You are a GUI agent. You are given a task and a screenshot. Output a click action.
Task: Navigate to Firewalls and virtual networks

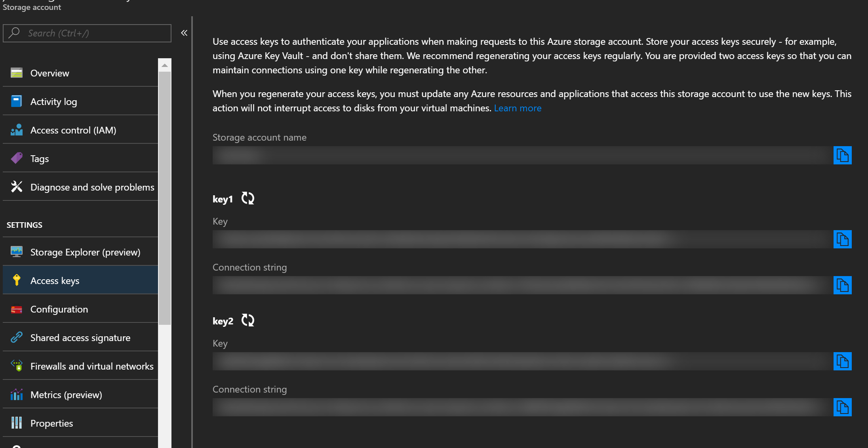click(x=91, y=366)
